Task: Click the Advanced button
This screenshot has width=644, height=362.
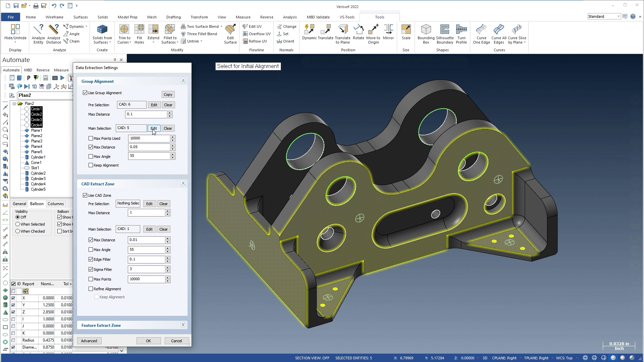Action: tap(89, 341)
